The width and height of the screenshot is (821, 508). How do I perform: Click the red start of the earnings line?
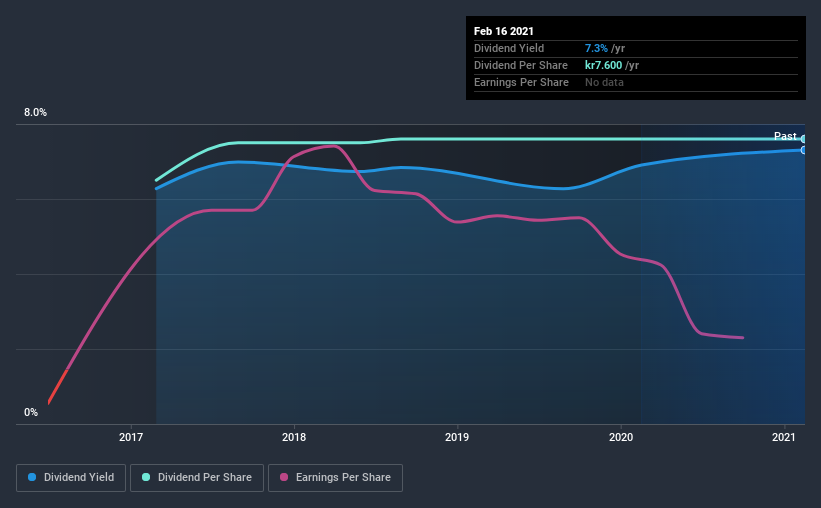[x=58, y=387]
